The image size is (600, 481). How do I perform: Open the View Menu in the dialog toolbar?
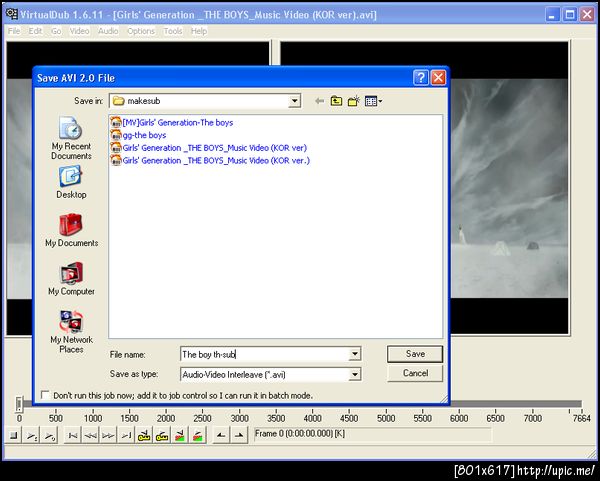373,101
